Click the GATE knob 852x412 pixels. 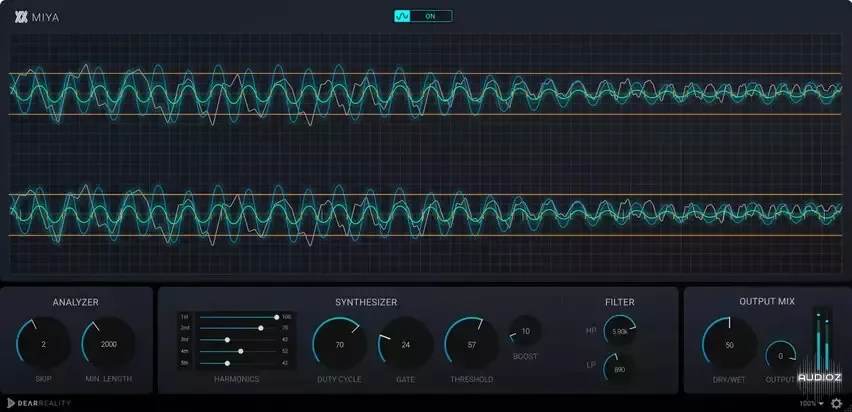(x=405, y=345)
